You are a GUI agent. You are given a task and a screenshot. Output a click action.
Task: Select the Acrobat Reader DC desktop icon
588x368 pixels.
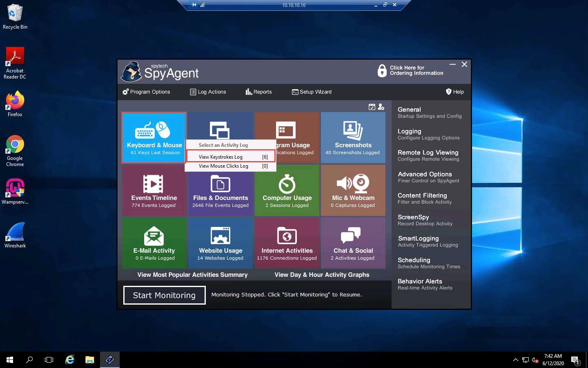(15, 63)
